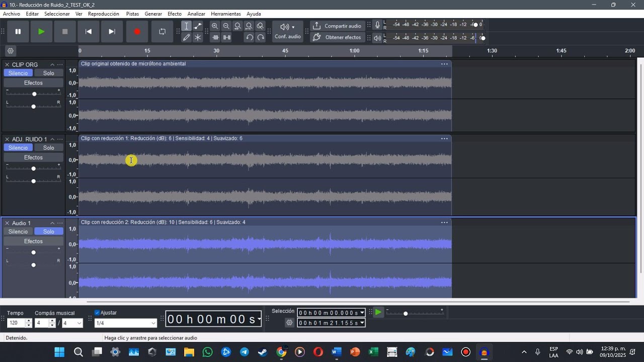Viewport: 644px width, 362px height.
Task: Skip to end of project
Action: 112,32
